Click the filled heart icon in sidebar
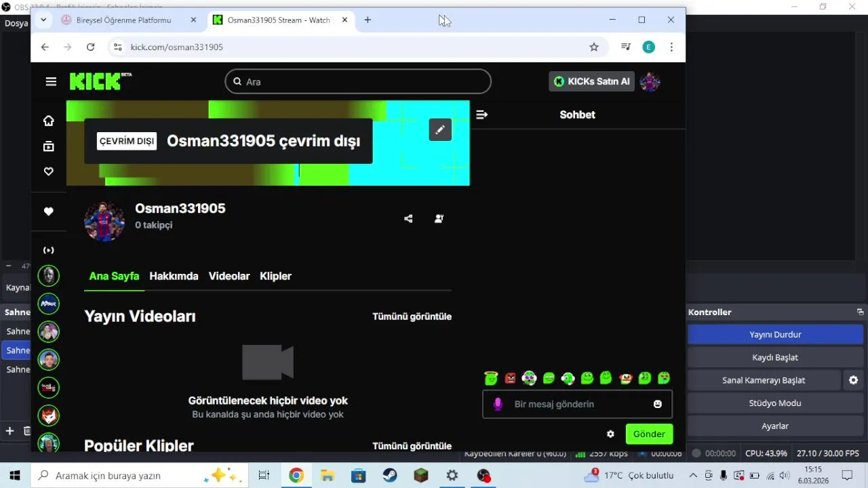 pos(48,211)
